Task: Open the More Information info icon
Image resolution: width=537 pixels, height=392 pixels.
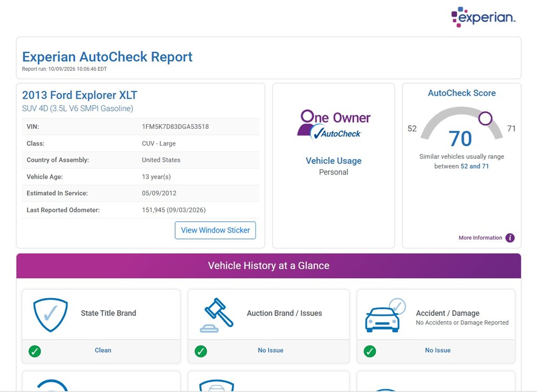Action: pyautogui.click(x=510, y=237)
